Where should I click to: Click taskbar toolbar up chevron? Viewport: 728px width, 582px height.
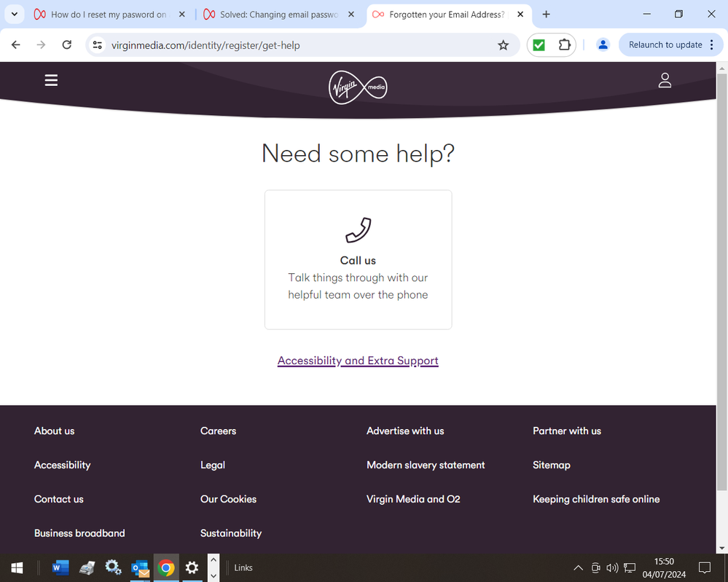click(x=213, y=559)
